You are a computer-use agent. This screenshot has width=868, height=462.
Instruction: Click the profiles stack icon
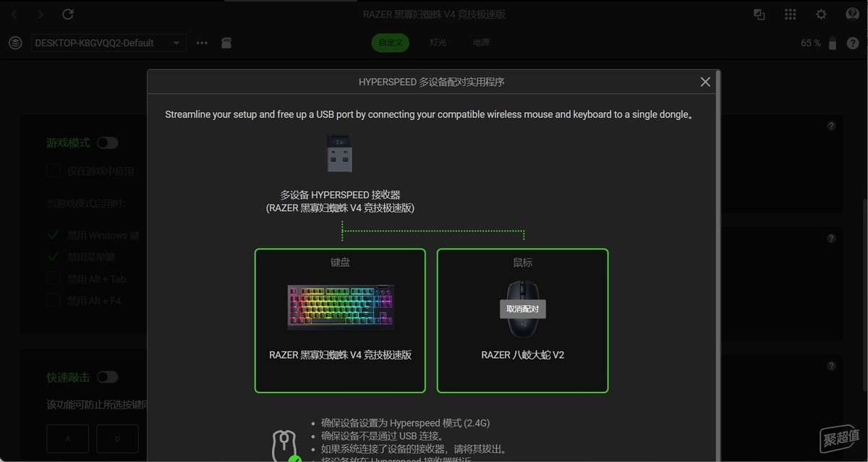coord(15,43)
